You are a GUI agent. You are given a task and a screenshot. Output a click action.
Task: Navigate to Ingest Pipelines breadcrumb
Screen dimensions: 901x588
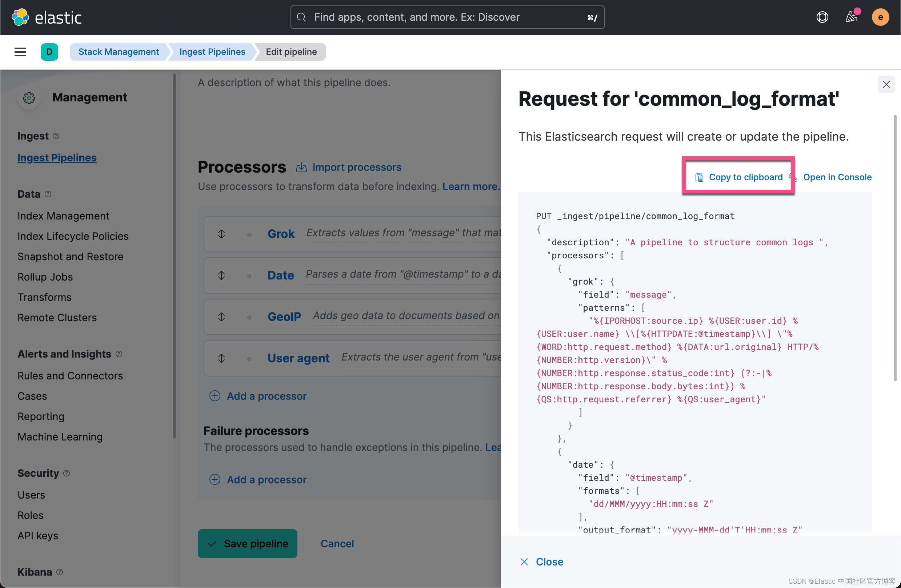tap(212, 52)
